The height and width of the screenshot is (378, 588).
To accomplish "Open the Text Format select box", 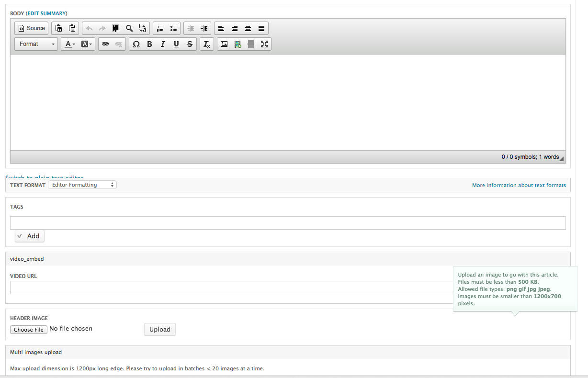I will pos(82,185).
